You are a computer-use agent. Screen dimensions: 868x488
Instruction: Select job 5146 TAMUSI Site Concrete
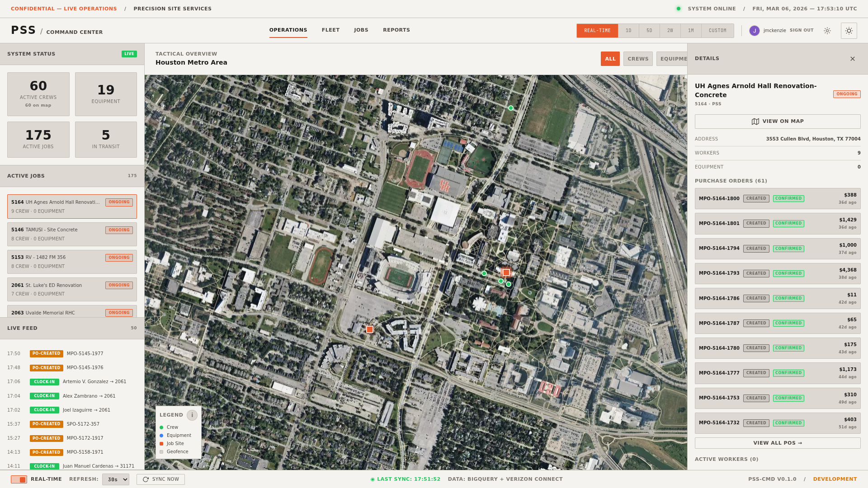(71, 234)
